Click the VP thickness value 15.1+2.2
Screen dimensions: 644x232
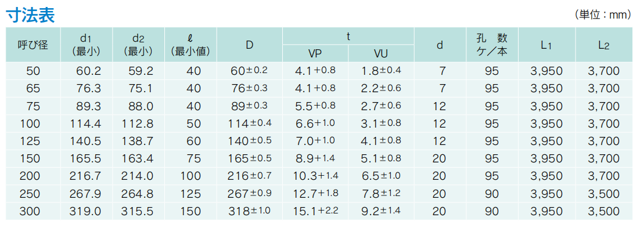[316, 211]
